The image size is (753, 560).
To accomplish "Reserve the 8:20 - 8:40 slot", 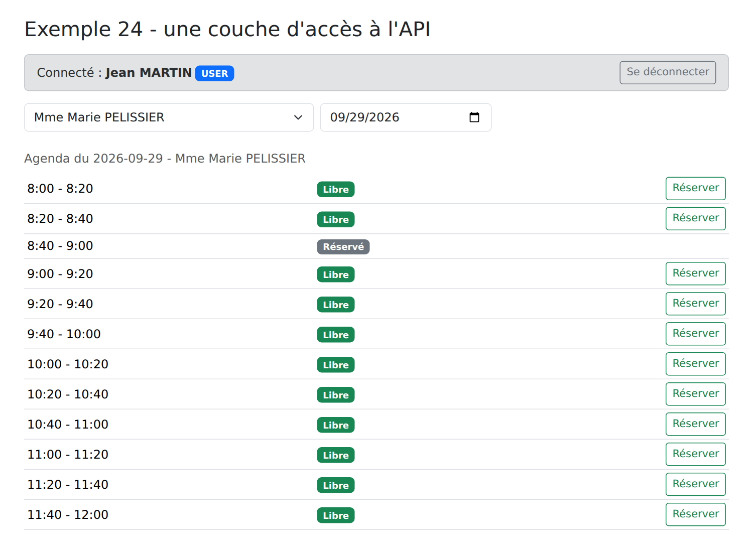I will coord(696,218).
